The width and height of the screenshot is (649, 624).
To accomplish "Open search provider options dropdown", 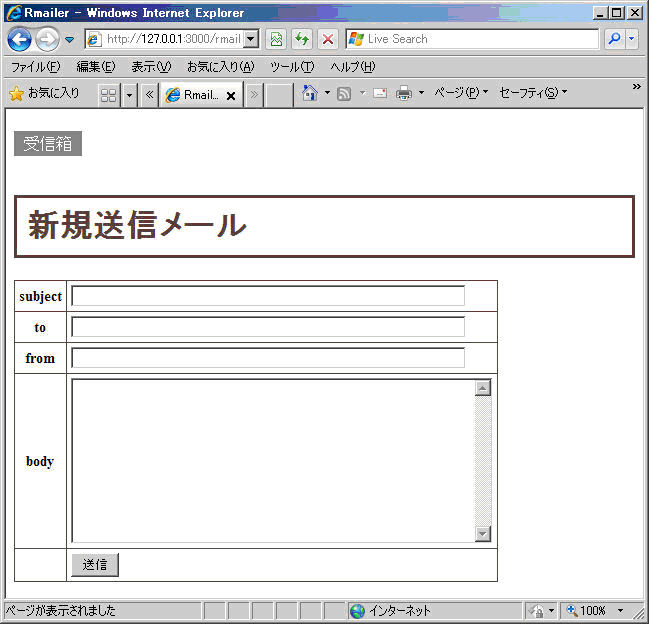I will [x=632, y=39].
